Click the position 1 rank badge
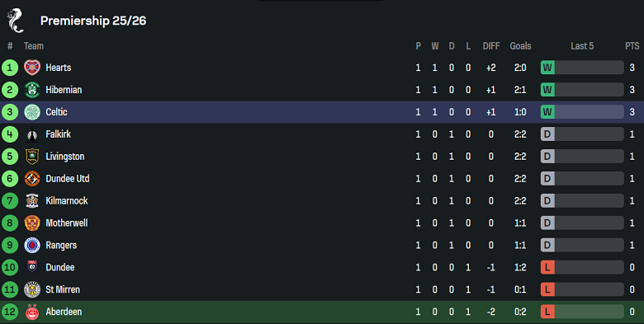Screen dimensions: 644x324 coord(10,68)
